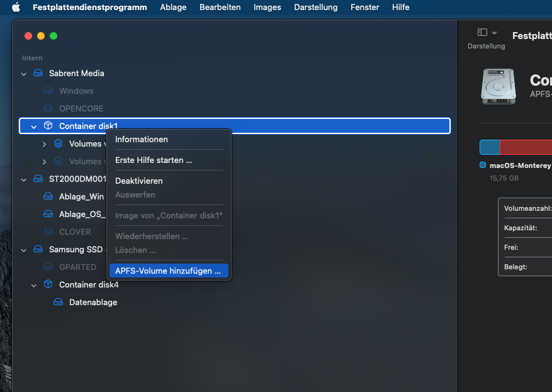Open the Darstellung menu in menu bar
Image resolution: width=552 pixels, height=392 pixels.
(x=316, y=7)
